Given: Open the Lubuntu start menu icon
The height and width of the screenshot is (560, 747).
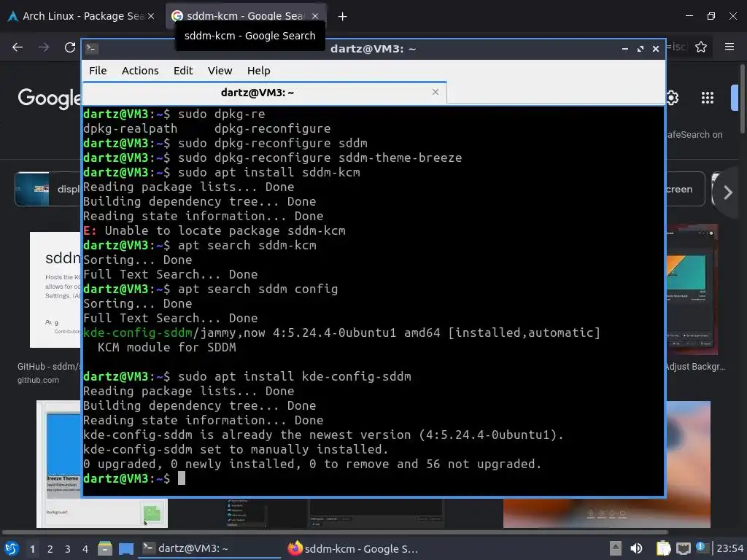Looking at the screenshot, I should pos(12,548).
